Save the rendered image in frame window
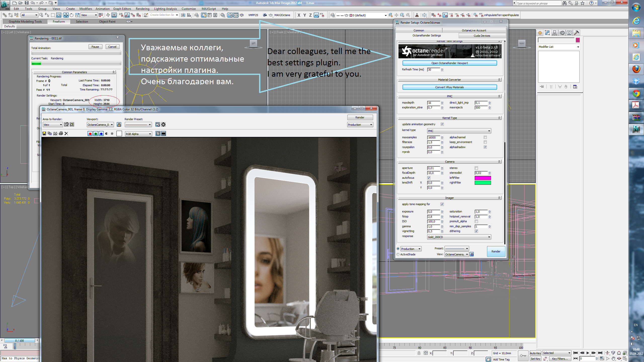This screenshot has width=644, height=362. tap(44, 133)
